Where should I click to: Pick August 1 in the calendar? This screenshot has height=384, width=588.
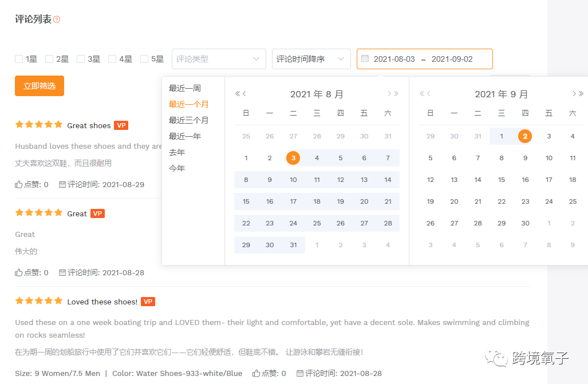[x=246, y=158]
